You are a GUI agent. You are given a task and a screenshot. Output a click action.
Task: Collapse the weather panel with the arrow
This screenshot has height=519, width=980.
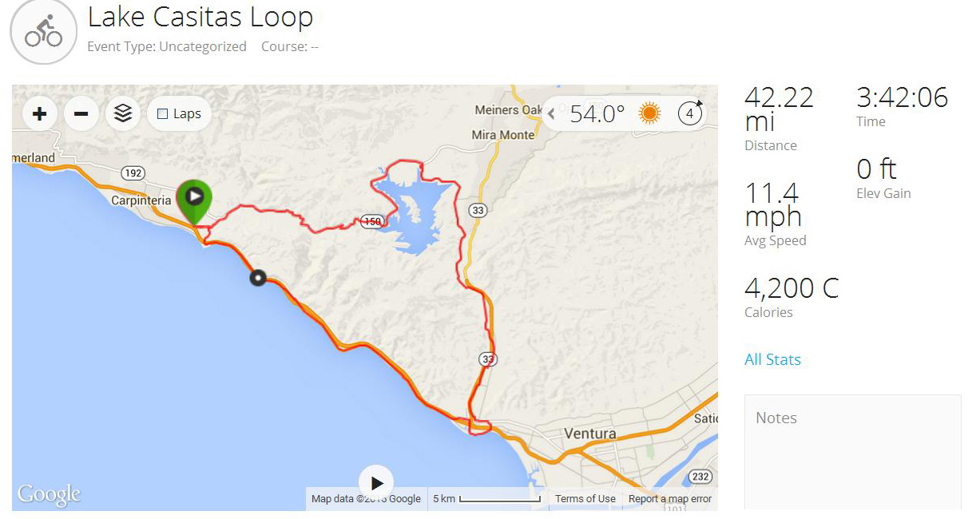pos(551,114)
